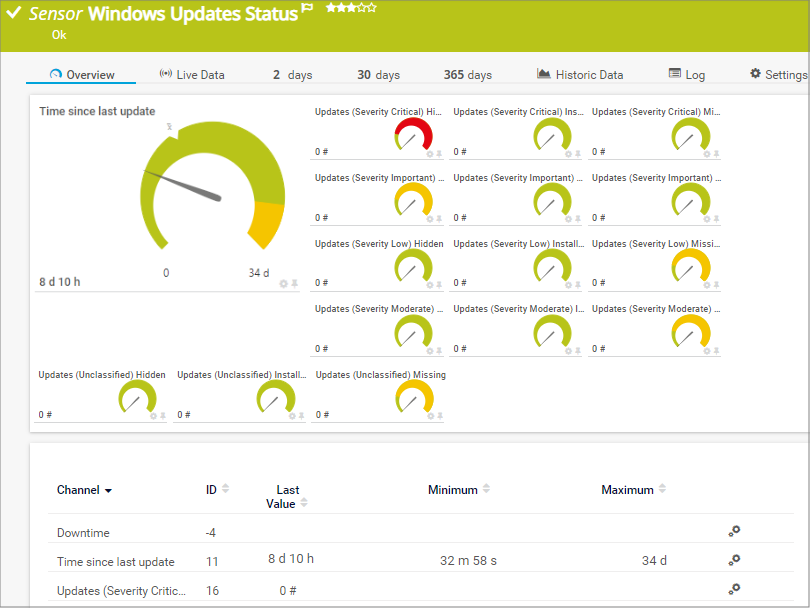Open gear on Updates (Unclassified) Hidden gauge
The height and width of the screenshot is (608, 810).
coord(153,416)
